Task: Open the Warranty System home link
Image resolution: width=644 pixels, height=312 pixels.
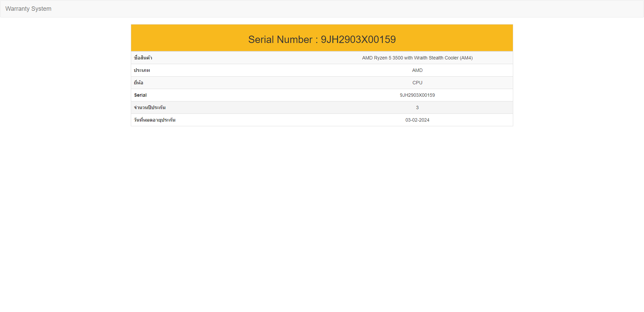Action: 28,9
